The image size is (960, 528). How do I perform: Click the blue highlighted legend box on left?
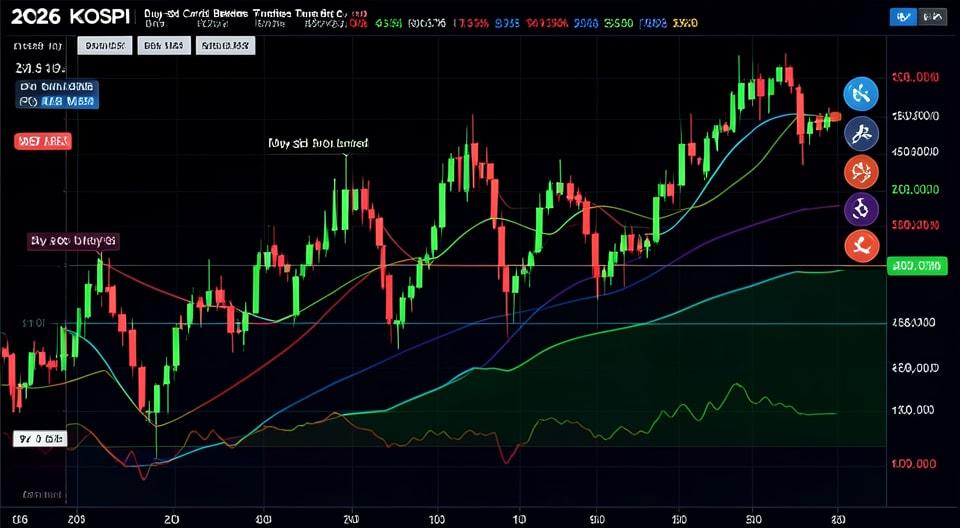coord(57,94)
